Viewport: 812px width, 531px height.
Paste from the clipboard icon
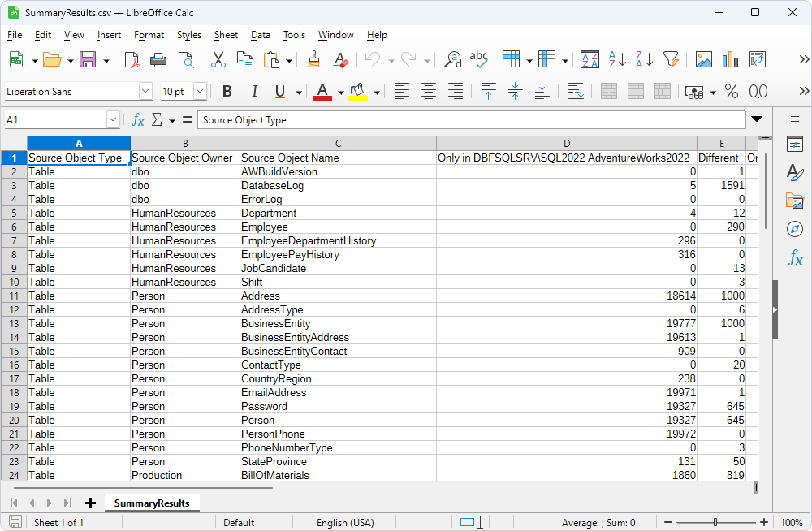271,59
